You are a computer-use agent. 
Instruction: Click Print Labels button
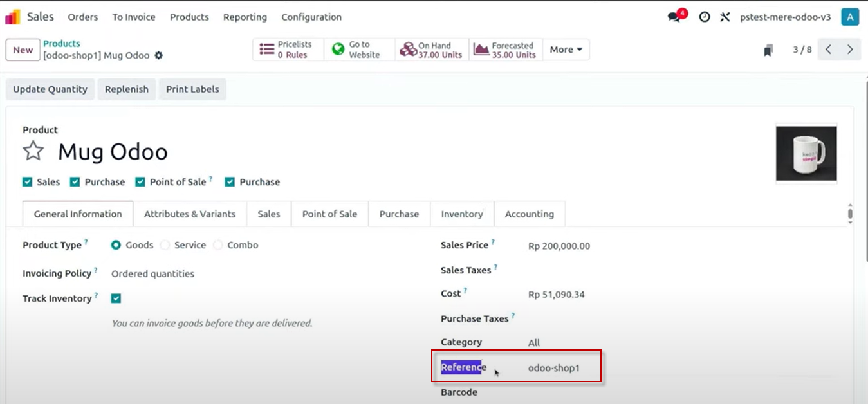point(192,89)
